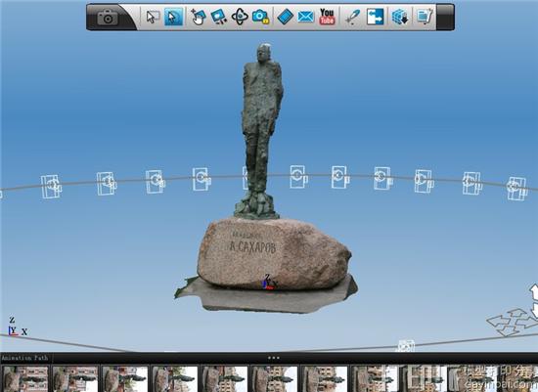The image size is (538, 392).
Task: Select the reference point pin tool
Action: [353, 17]
